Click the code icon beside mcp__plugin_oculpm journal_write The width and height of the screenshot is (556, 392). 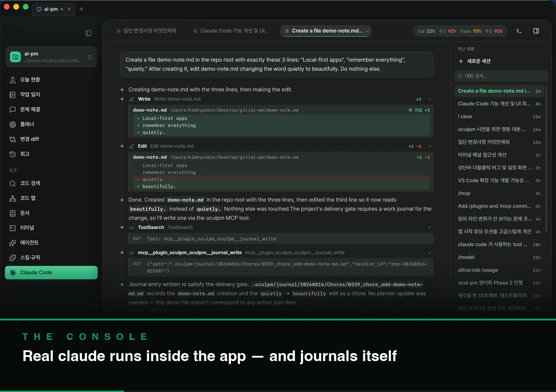(x=132, y=253)
